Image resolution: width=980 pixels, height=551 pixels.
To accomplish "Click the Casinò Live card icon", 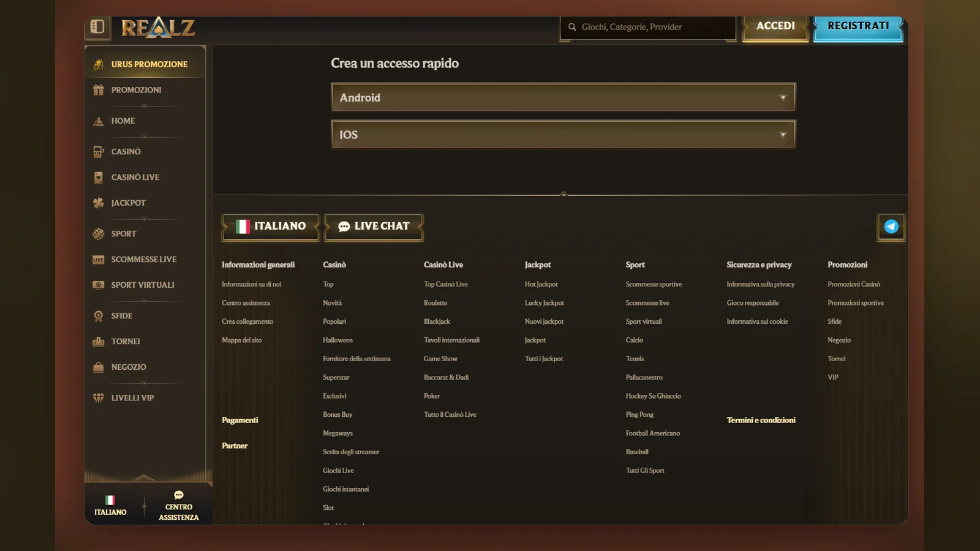I will point(98,178).
